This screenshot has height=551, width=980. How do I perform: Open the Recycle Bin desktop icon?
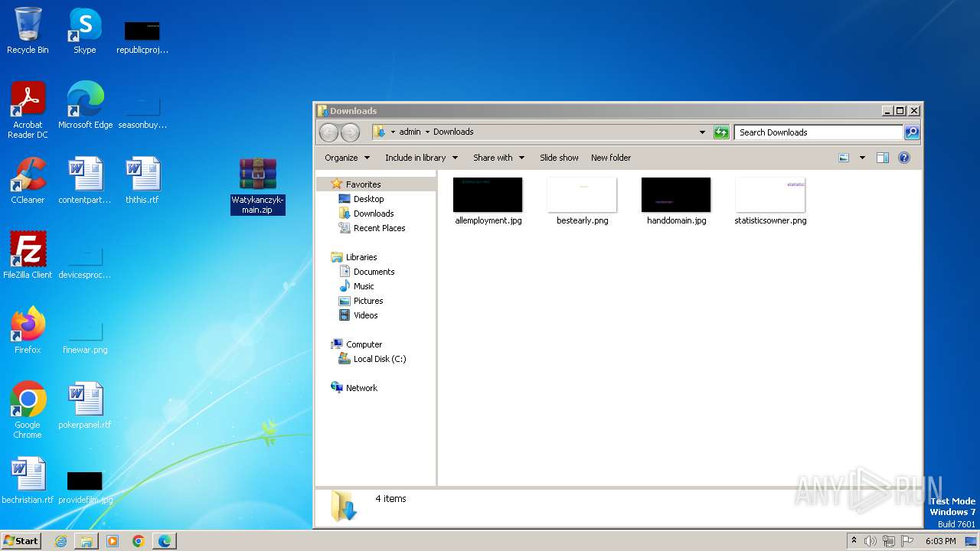pos(28,31)
